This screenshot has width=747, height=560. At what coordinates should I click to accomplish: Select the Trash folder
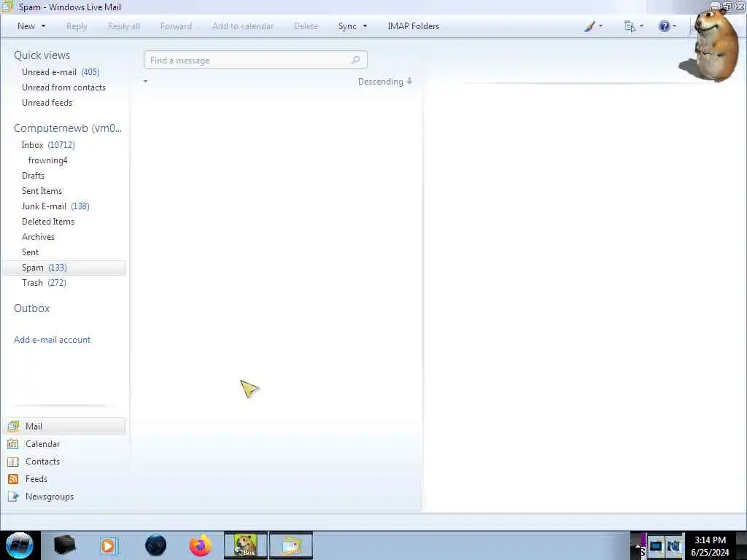point(44,283)
